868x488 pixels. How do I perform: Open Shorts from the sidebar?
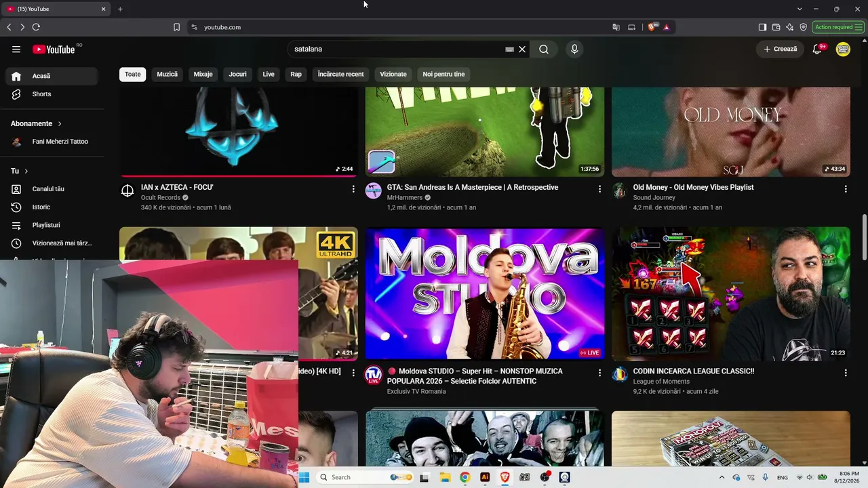click(x=52, y=94)
